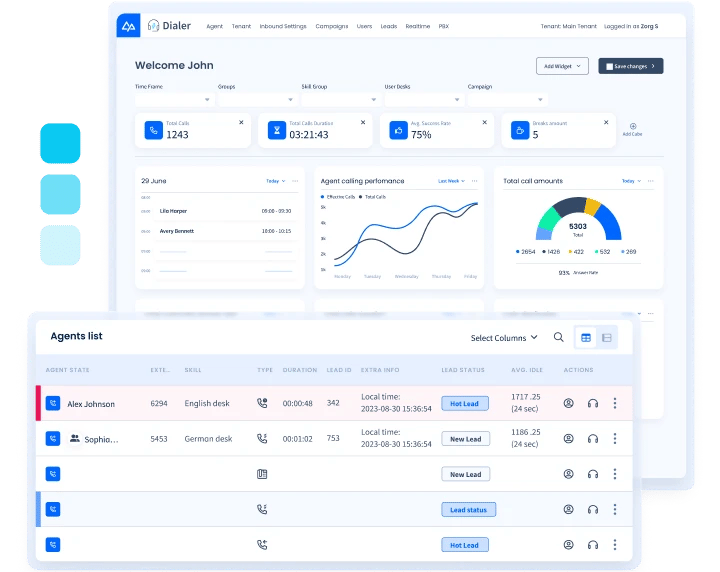Click the Add Cube plus icon
Screen dimensions: 720x572
[633, 126]
